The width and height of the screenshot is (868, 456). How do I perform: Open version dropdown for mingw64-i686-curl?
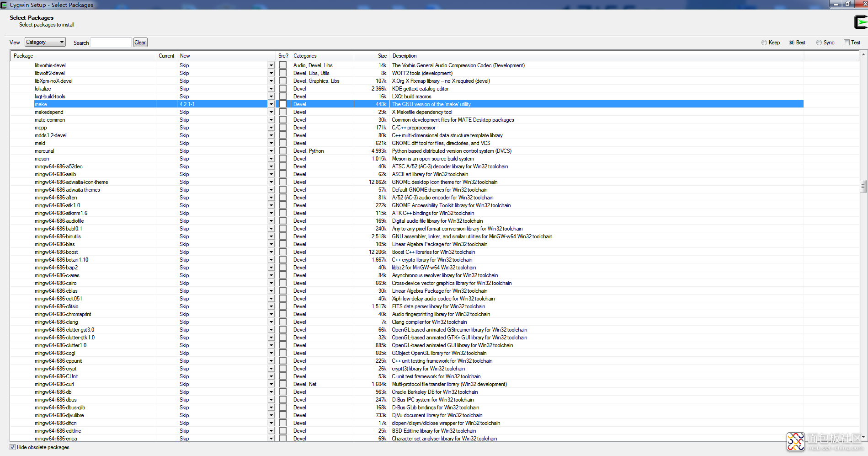(x=271, y=384)
